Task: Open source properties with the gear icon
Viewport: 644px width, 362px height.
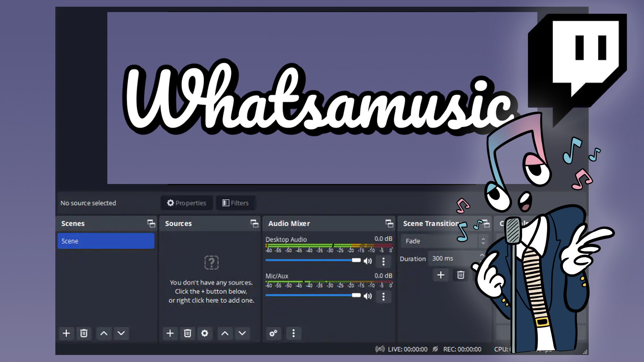Action: [x=205, y=334]
